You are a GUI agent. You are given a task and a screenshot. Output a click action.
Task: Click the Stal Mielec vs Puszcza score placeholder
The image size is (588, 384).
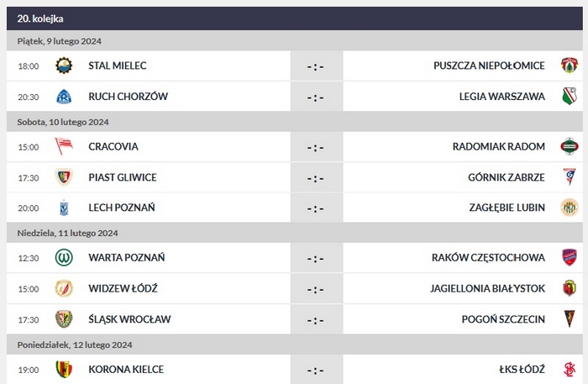[315, 66]
